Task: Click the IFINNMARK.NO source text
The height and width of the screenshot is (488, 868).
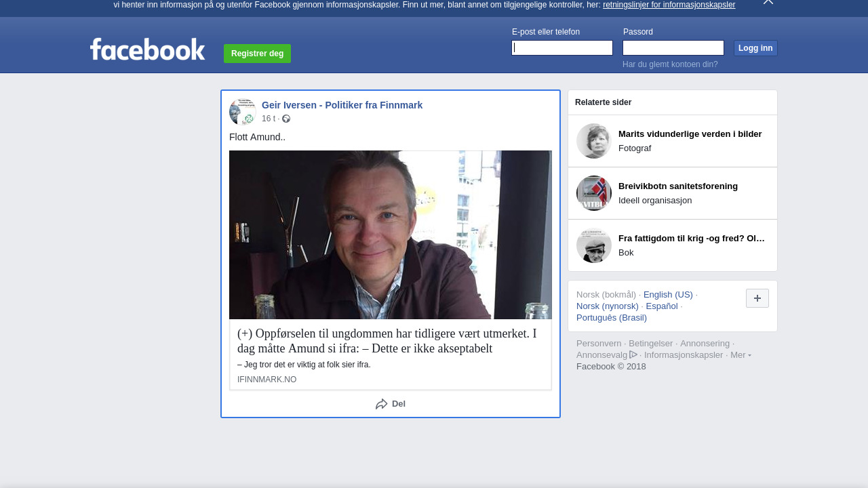Action: tap(267, 380)
